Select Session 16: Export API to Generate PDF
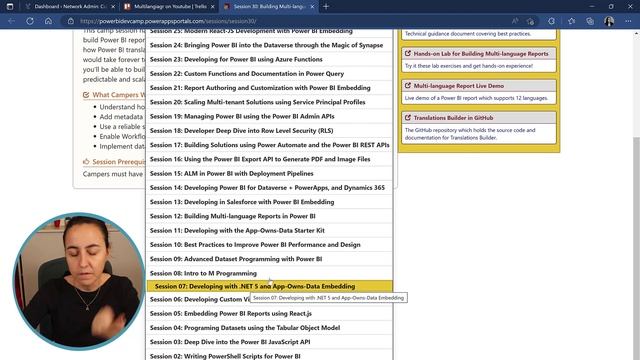This screenshot has height=360, width=640. tap(269, 159)
